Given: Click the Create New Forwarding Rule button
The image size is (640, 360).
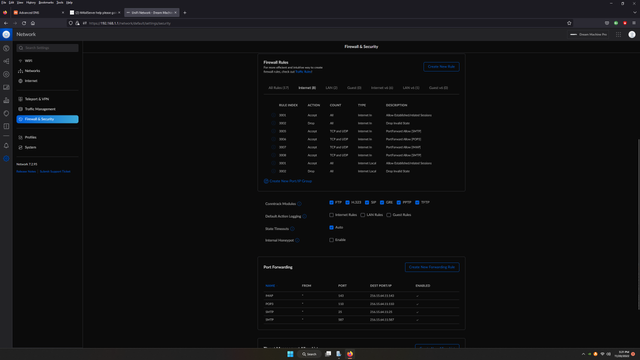Looking at the screenshot, I should (432, 267).
